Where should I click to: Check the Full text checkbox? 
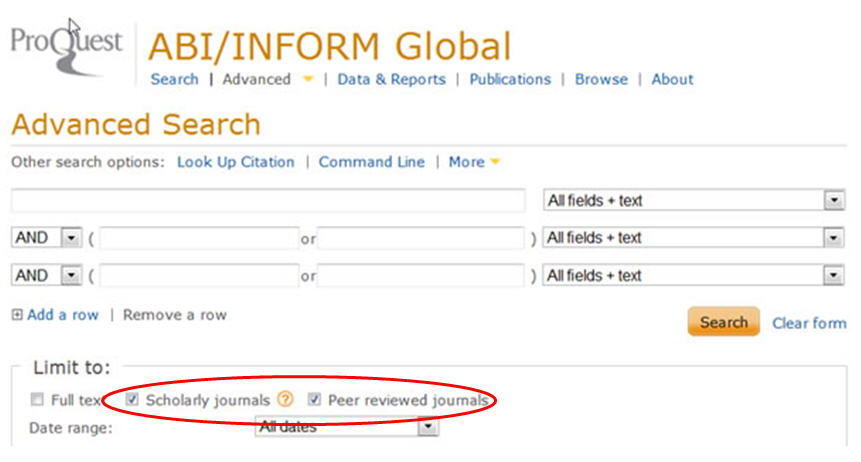[x=37, y=399]
